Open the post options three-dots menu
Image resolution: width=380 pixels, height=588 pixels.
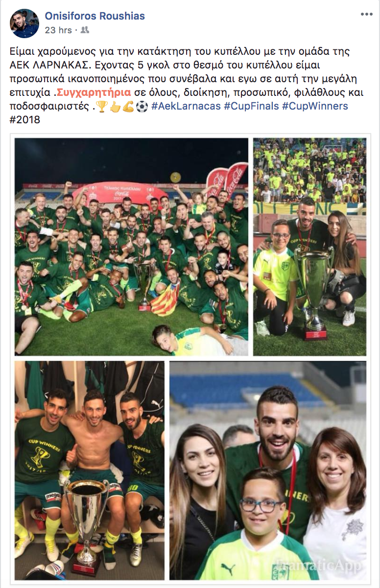(x=367, y=14)
